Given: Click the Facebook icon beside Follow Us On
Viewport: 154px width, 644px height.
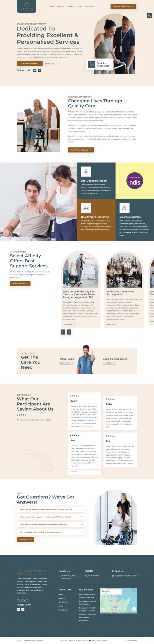Looking at the screenshot, I should pos(35,70).
